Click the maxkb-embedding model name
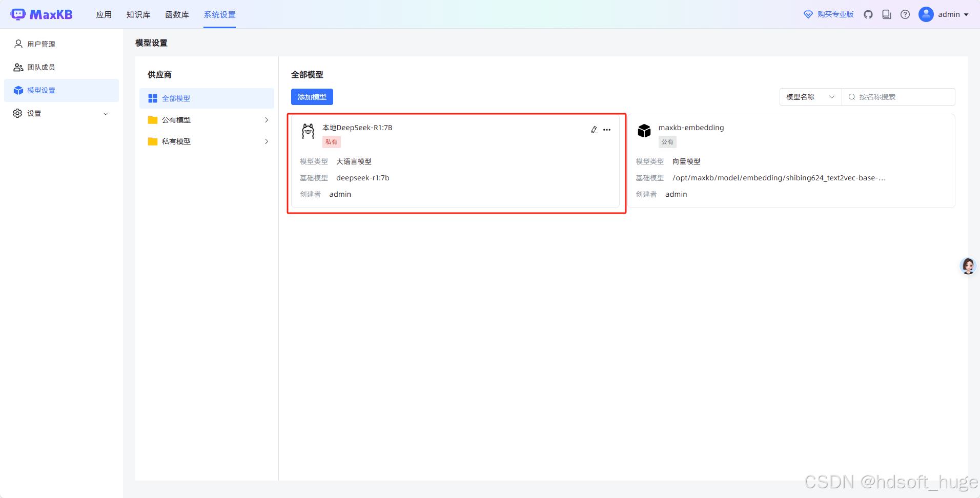The image size is (980, 498). coord(691,128)
